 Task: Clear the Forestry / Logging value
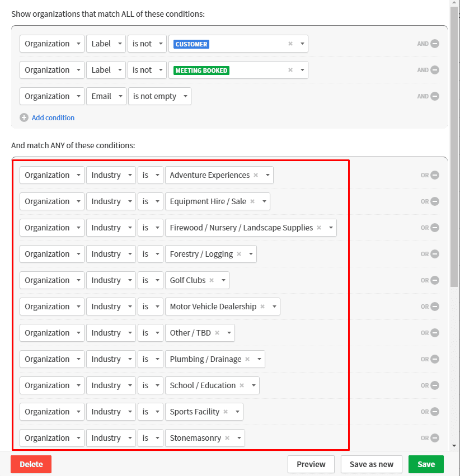[239, 254]
